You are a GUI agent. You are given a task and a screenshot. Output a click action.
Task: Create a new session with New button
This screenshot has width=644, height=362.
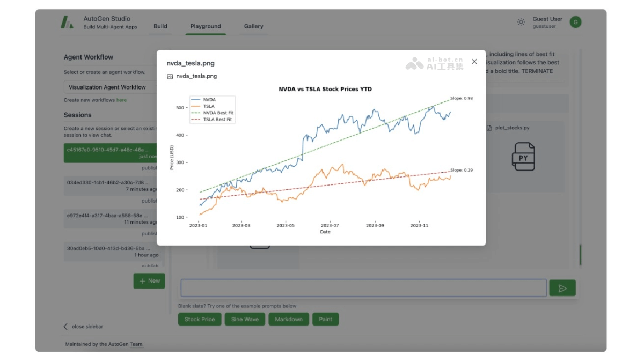tap(149, 281)
